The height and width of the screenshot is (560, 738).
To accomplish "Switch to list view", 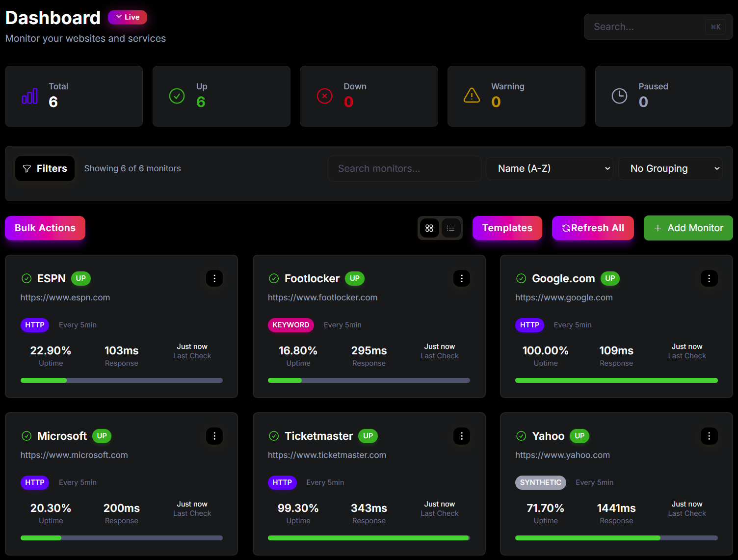I will pyautogui.click(x=451, y=228).
